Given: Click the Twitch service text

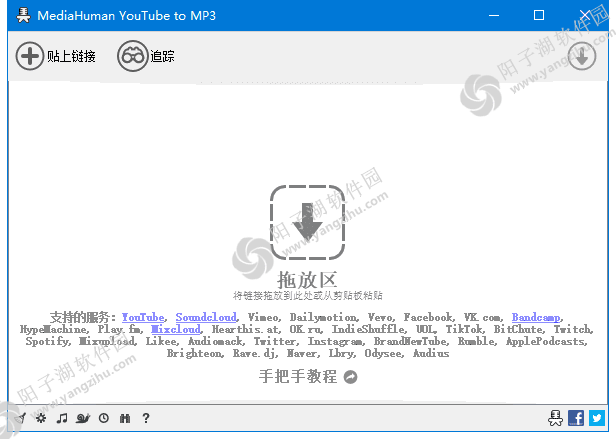Looking at the screenshot, I should point(573,329).
